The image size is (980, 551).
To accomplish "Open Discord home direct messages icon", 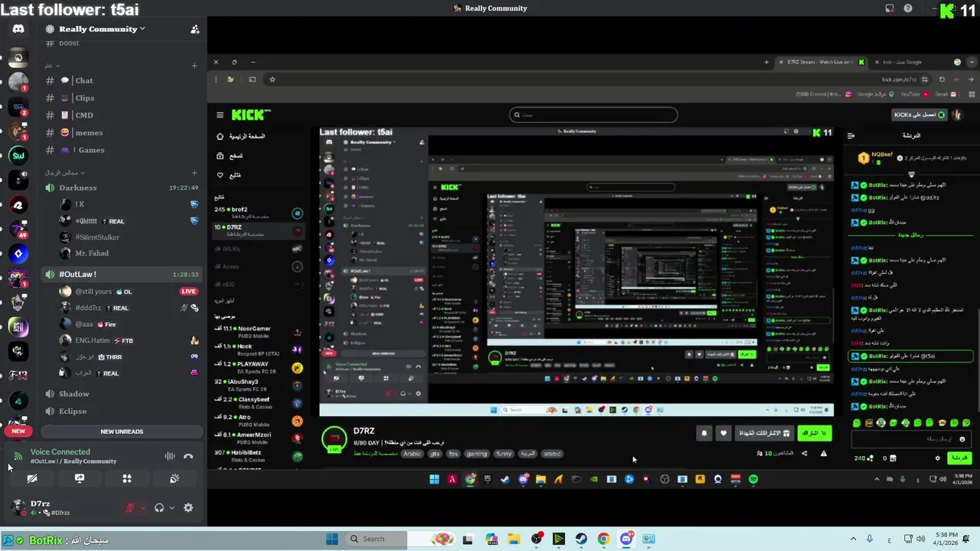I will (x=18, y=29).
